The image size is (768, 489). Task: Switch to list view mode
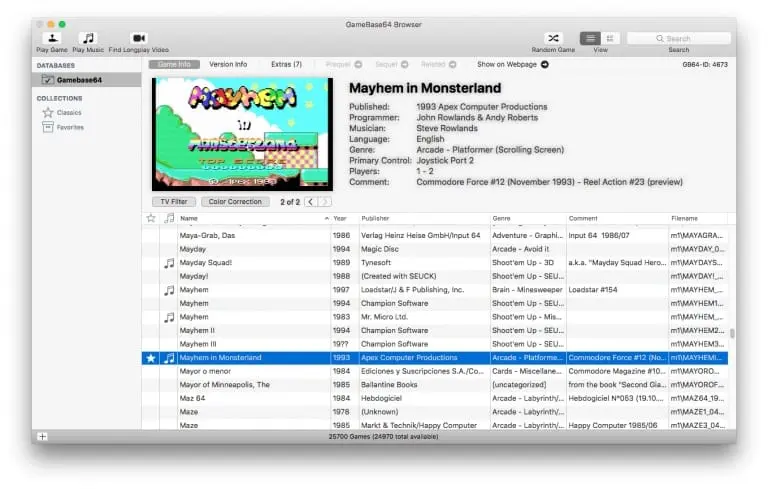[590, 38]
